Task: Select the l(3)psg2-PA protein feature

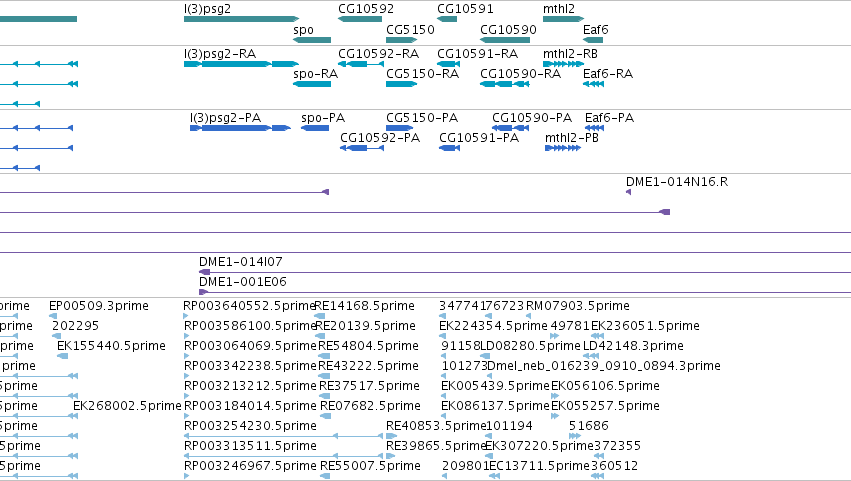Action: click(x=240, y=128)
